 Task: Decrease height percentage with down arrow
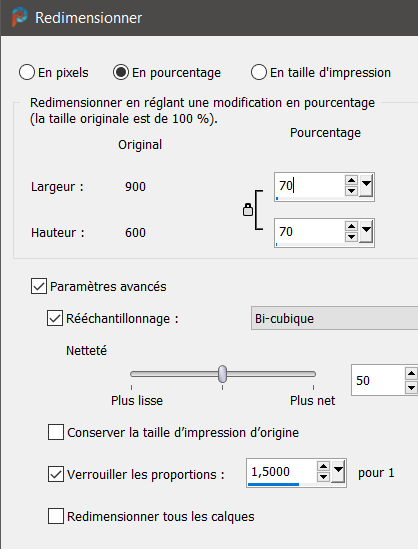(351, 237)
